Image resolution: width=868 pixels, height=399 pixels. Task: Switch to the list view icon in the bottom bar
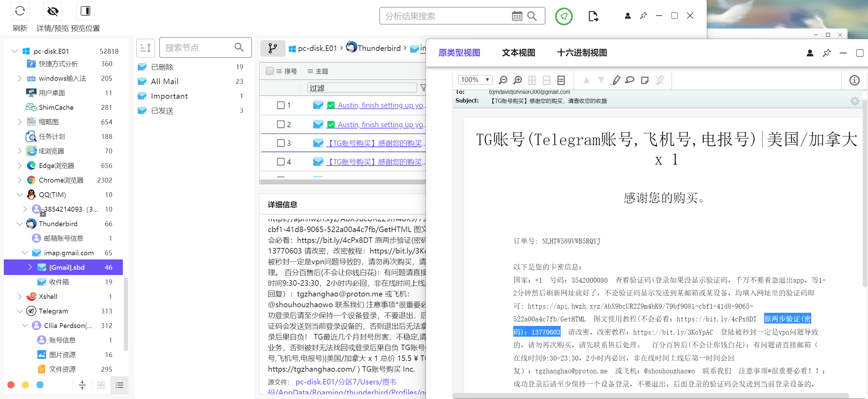pyautogui.click(x=119, y=385)
